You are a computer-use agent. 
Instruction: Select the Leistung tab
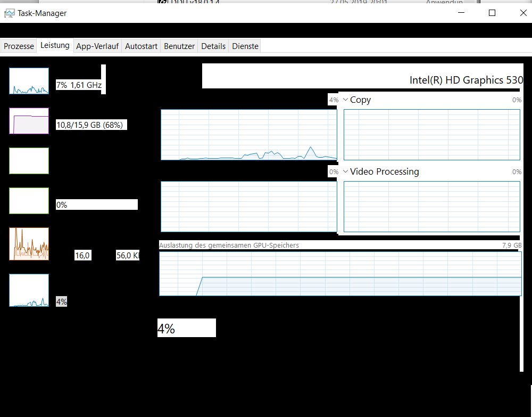point(55,45)
